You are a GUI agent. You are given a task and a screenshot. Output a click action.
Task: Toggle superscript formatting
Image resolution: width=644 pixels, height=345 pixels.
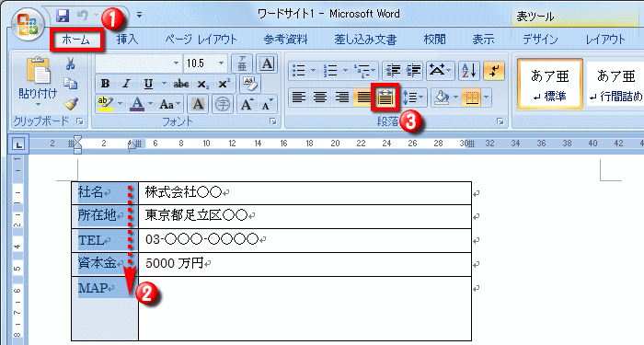[x=224, y=84]
